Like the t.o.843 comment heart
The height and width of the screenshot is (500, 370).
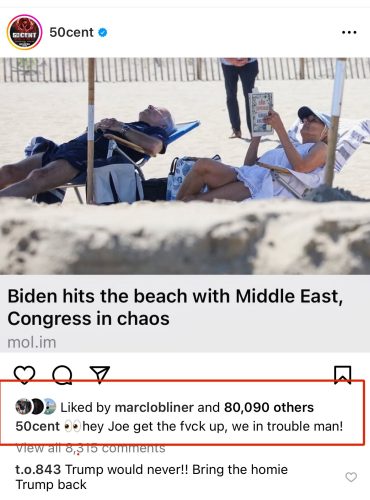click(351, 477)
